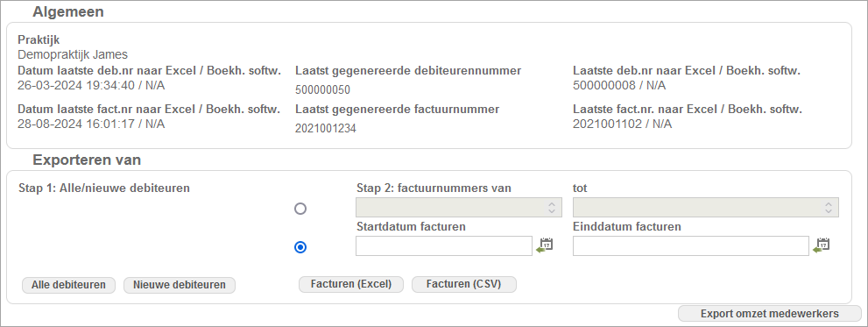Export invoices with Facturen (Excel)
868x327 pixels.
tap(351, 284)
